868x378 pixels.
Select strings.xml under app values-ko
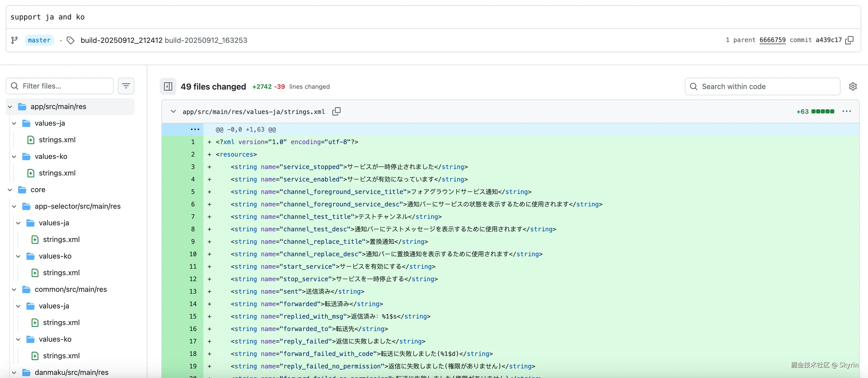57,173
